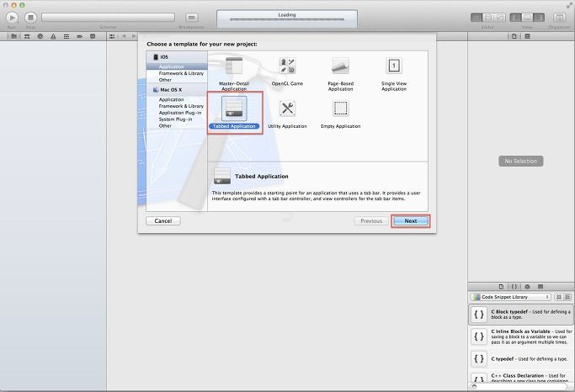Click the Mac OS X section header
This screenshot has height=392, width=575.
coord(177,90)
